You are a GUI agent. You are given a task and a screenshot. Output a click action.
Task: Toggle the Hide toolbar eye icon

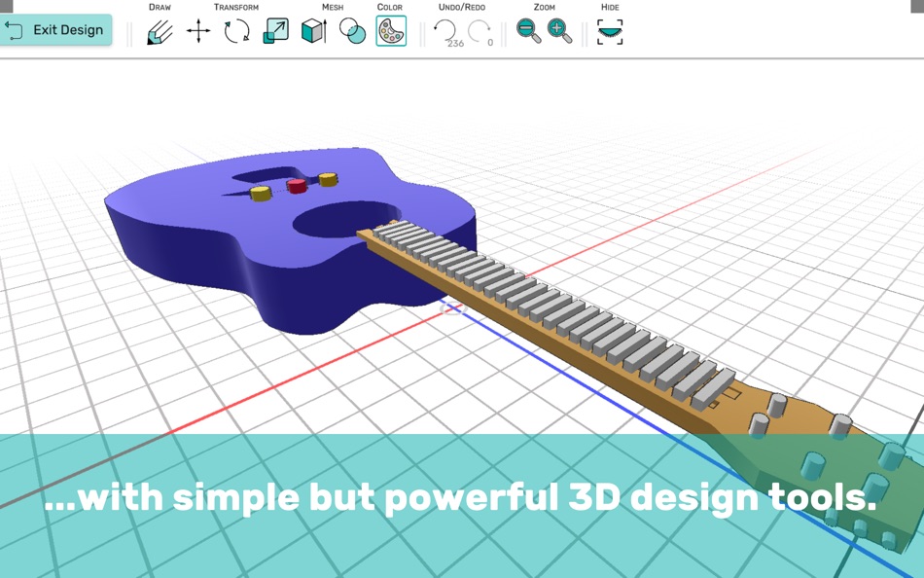pos(610,31)
